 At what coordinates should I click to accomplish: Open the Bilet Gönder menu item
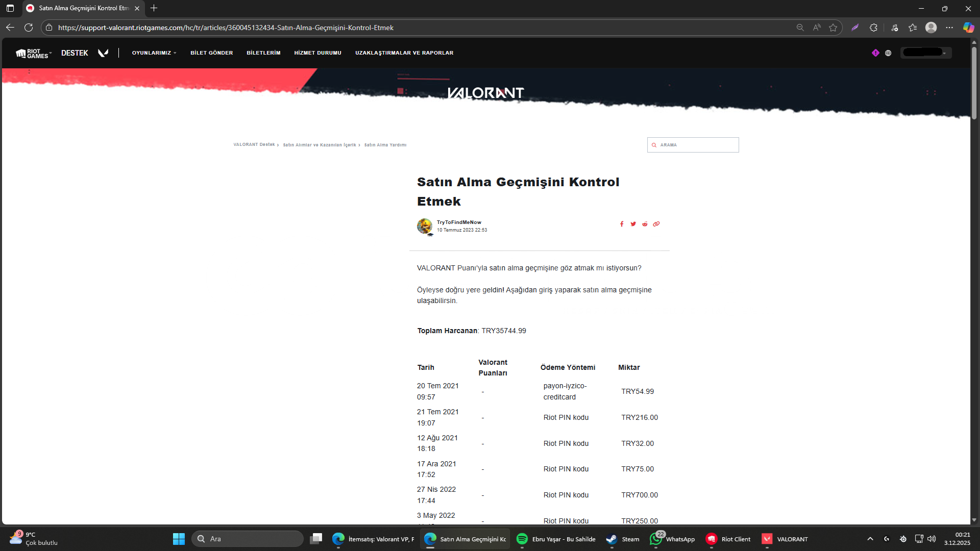211,53
